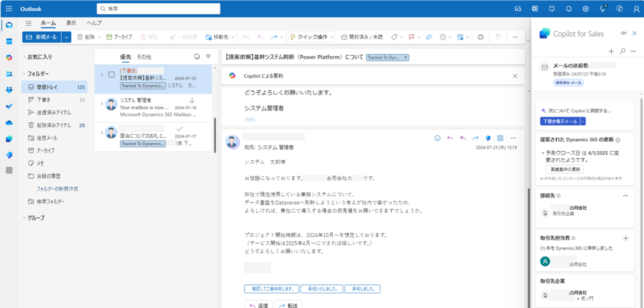Click plus icon at top of Copilot for Sales pane

coord(611,52)
